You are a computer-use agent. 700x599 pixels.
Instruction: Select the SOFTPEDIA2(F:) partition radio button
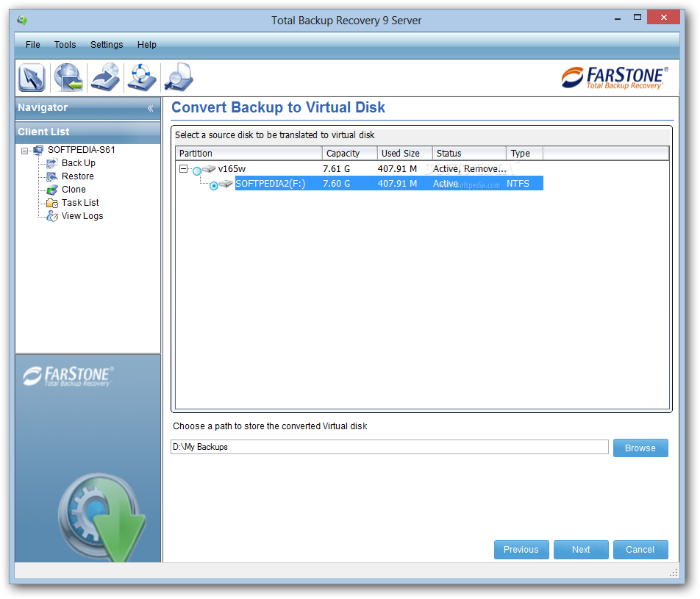(x=214, y=186)
